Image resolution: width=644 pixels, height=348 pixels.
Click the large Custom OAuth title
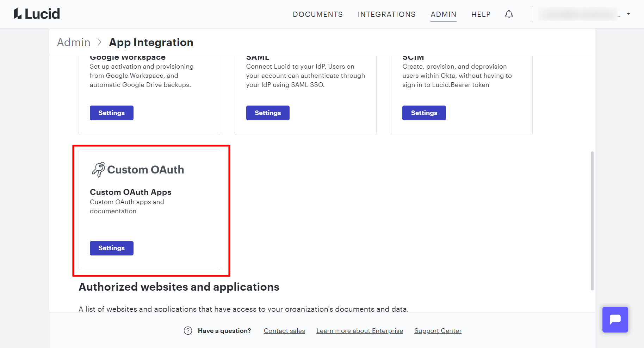145,170
